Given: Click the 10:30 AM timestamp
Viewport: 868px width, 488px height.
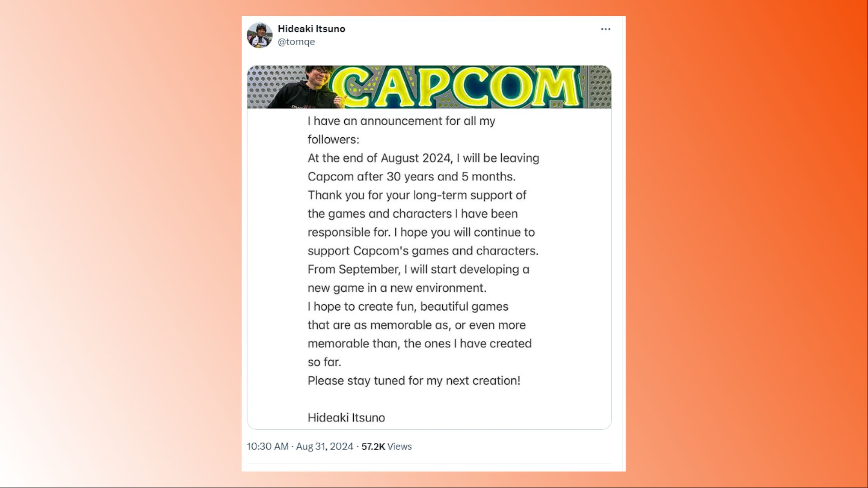Looking at the screenshot, I should (267, 446).
